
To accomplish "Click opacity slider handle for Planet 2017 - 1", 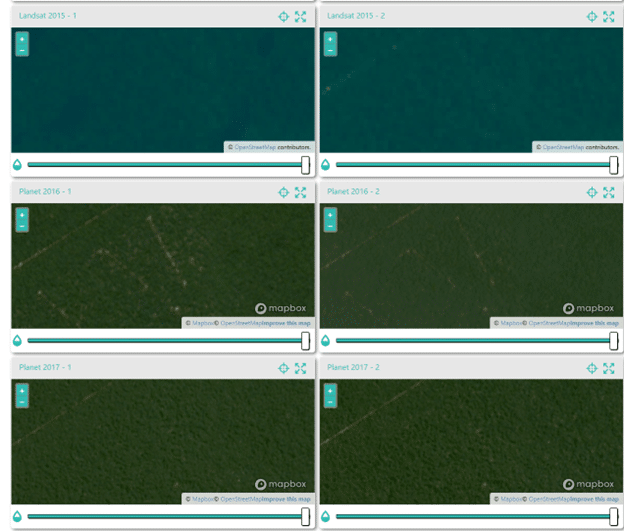I will [x=305, y=517].
